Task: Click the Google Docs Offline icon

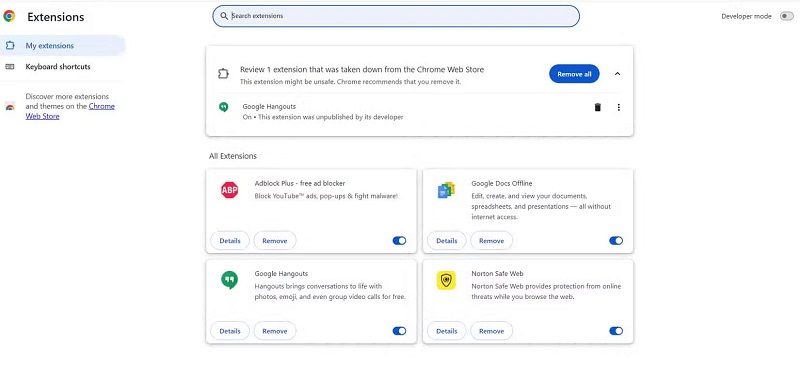Action: pyautogui.click(x=446, y=190)
